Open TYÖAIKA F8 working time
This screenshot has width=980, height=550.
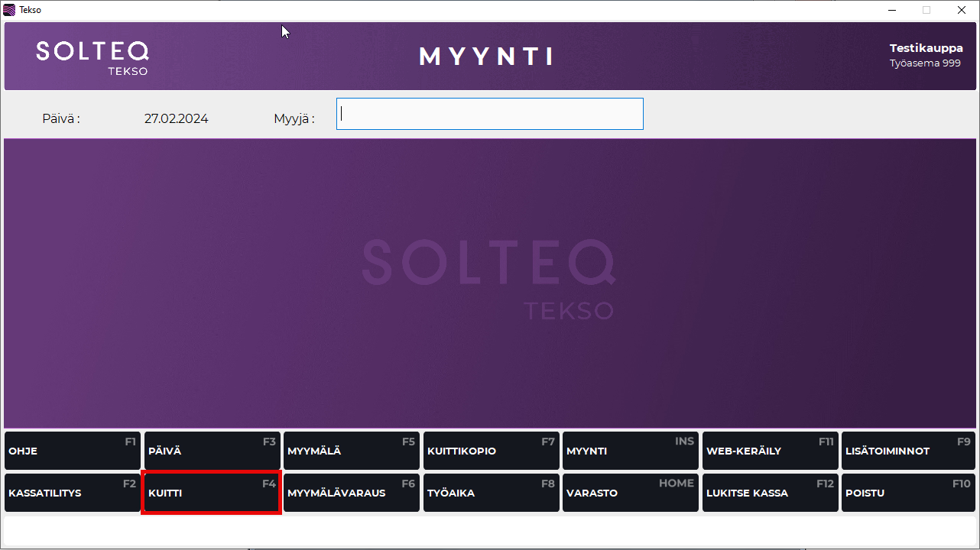(x=491, y=493)
